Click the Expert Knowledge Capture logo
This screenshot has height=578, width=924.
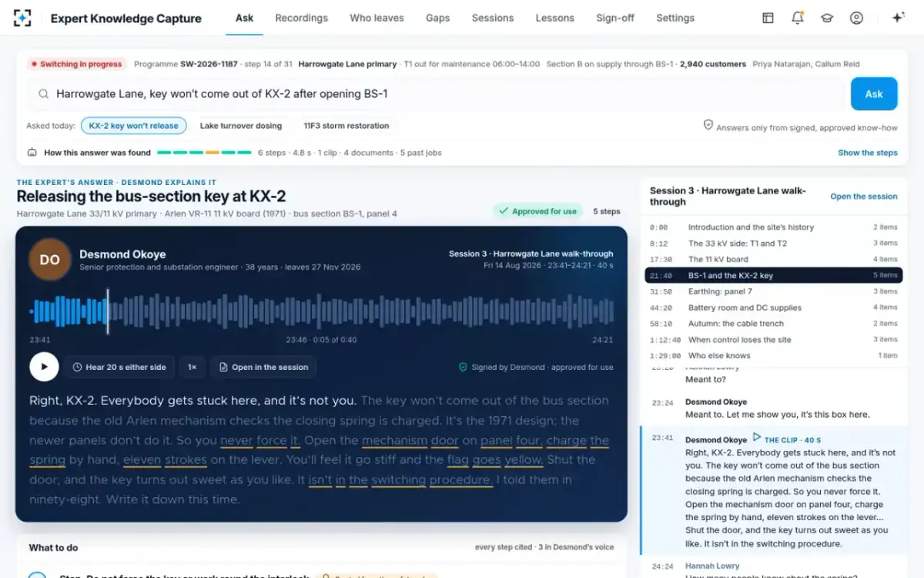pos(22,18)
